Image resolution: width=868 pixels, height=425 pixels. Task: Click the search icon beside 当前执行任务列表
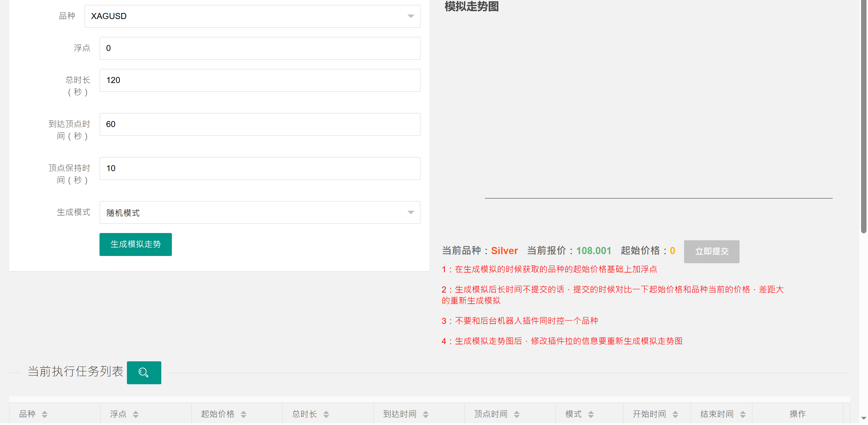(x=144, y=373)
